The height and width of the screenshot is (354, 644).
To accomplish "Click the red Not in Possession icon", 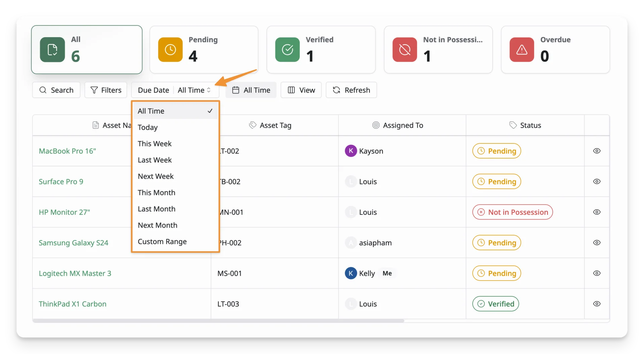I will point(405,50).
